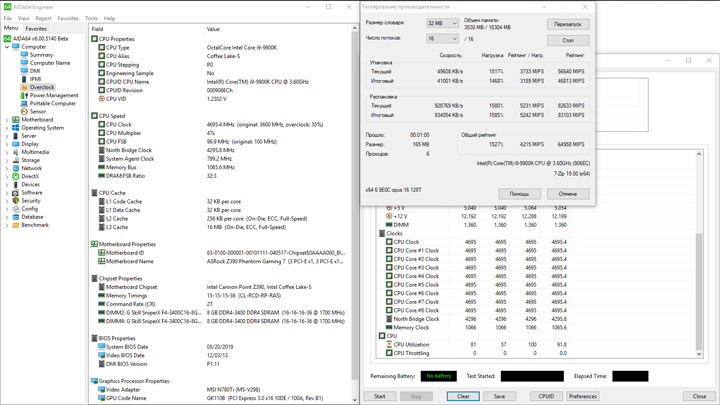
Task: Select the Config category icon
Action: pos(16,208)
